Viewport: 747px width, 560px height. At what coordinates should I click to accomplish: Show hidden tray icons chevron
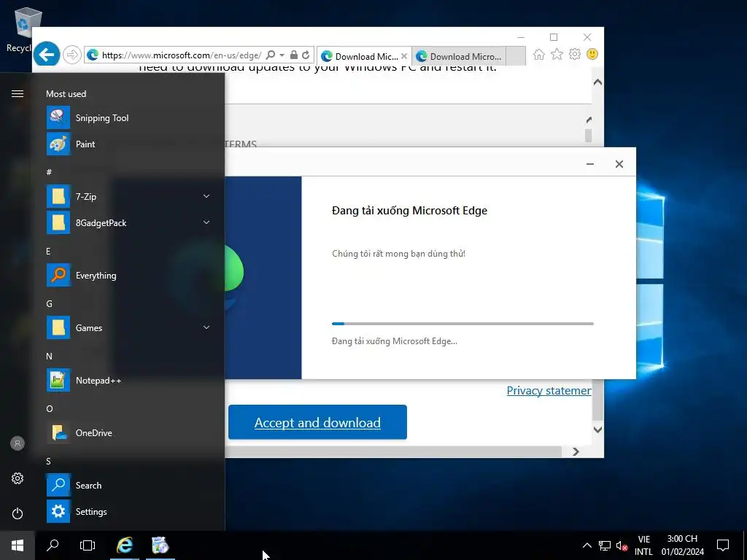pyautogui.click(x=587, y=545)
